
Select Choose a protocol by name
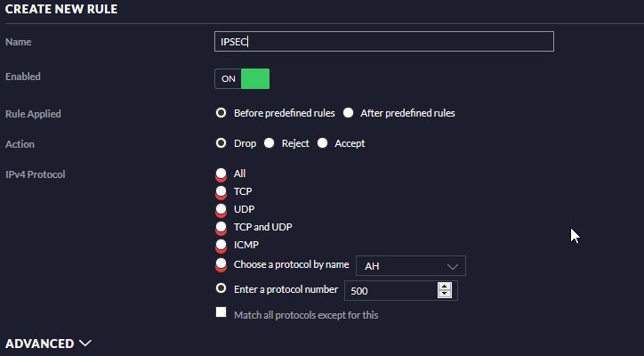(221, 264)
